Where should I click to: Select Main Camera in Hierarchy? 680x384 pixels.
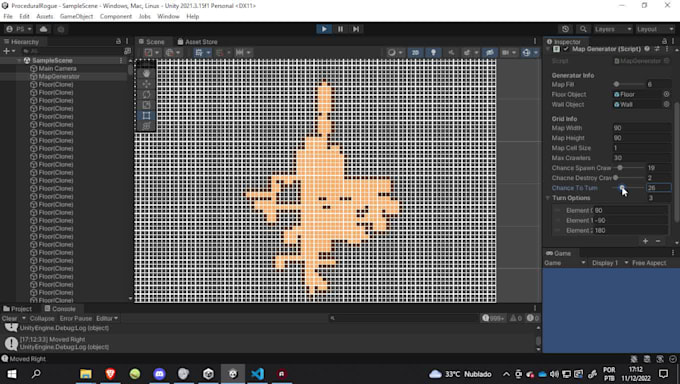[x=57, y=69]
